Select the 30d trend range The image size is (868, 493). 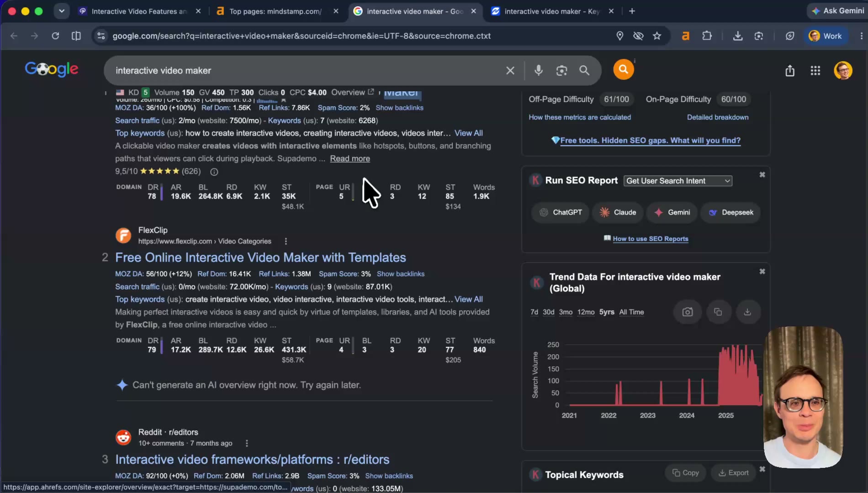548,312
